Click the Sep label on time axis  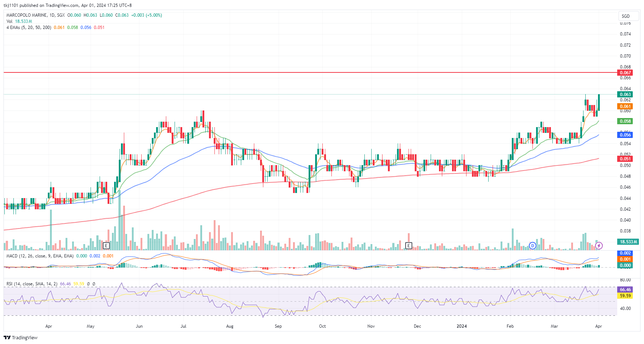278,326
